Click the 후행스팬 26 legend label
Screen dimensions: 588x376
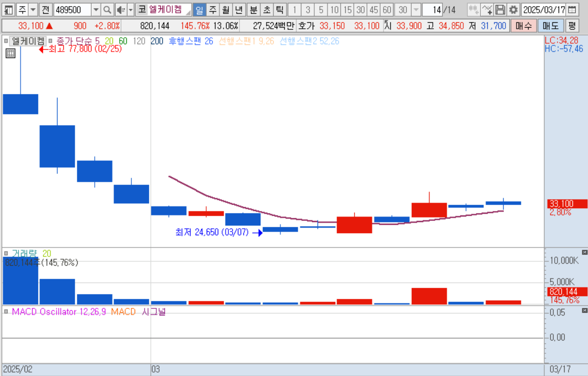pos(191,41)
